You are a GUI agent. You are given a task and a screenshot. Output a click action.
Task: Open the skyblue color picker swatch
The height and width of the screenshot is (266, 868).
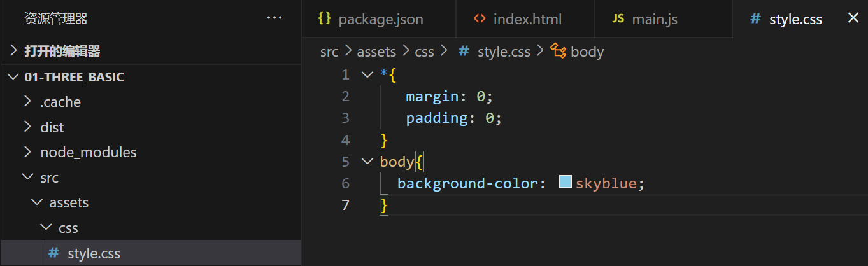(x=565, y=183)
